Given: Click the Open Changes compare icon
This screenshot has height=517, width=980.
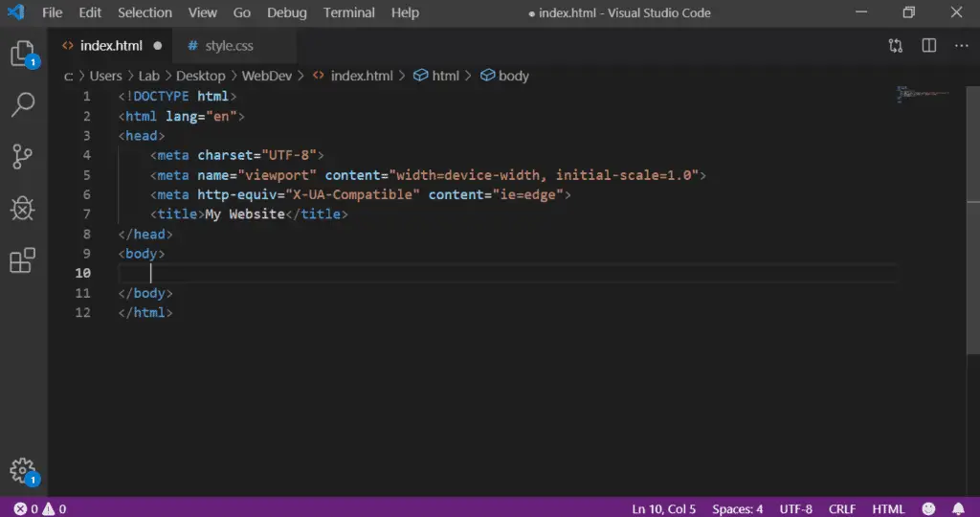Looking at the screenshot, I should coord(896,46).
